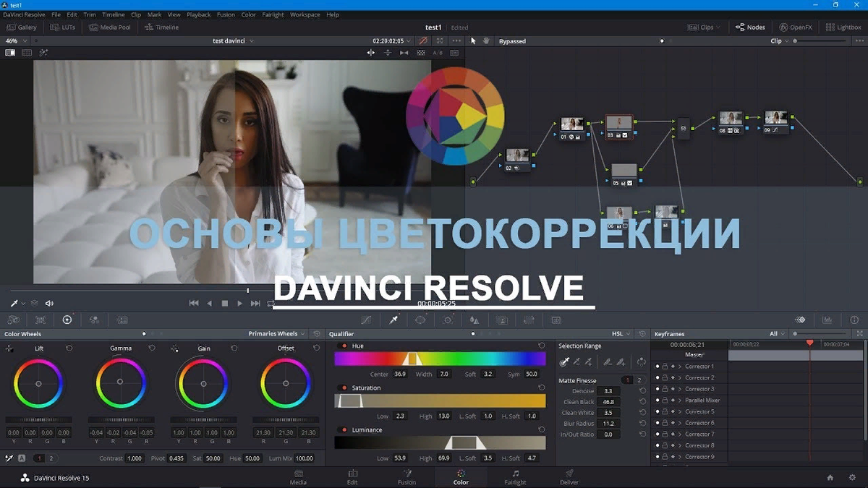Show the Media Pool panel
Screen dimensions: 868x488
[110, 27]
